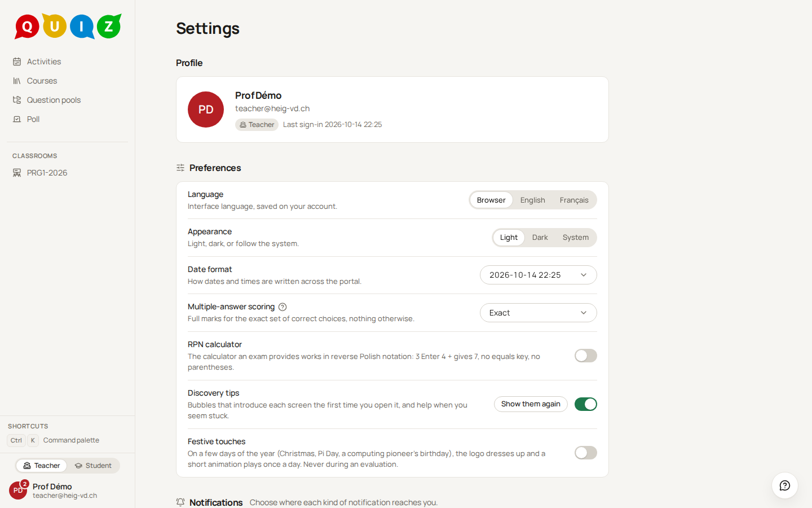Viewport: 812px width, 508px height.
Task: Click the Notifications bell icon
Action: [x=180, y=502]
